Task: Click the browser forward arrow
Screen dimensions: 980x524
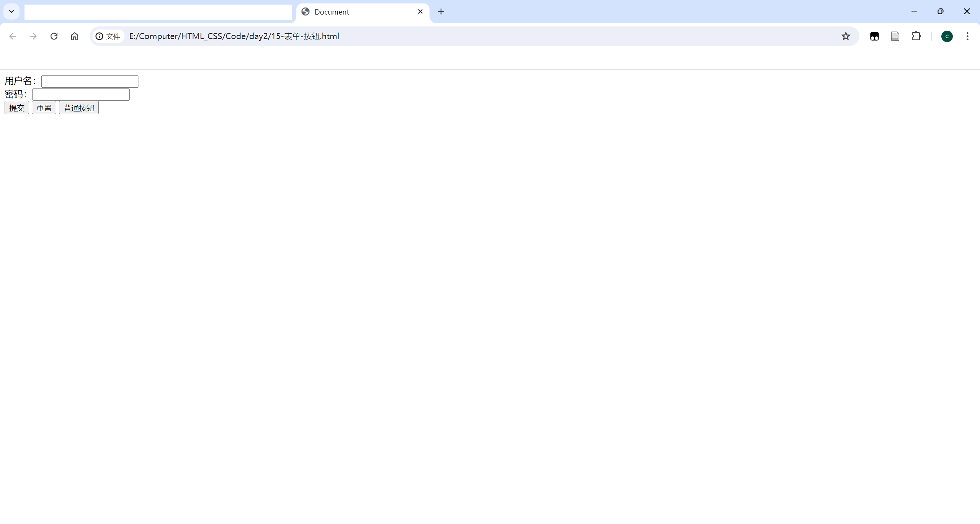Action: tap(33, 36)
